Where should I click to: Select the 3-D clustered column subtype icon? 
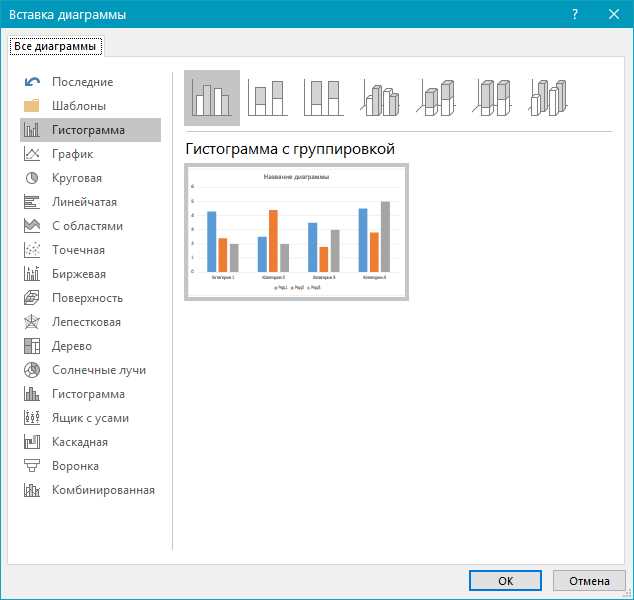coord(380,98)
